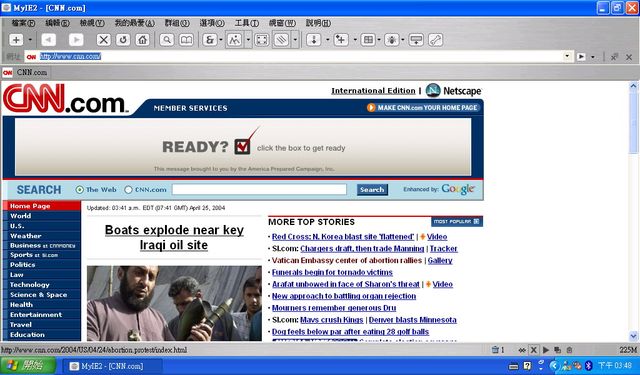The width and height of the screenshot is (640, 375).
Task: Open the 我的最愛(A) menu
Action: click(134, 23)
